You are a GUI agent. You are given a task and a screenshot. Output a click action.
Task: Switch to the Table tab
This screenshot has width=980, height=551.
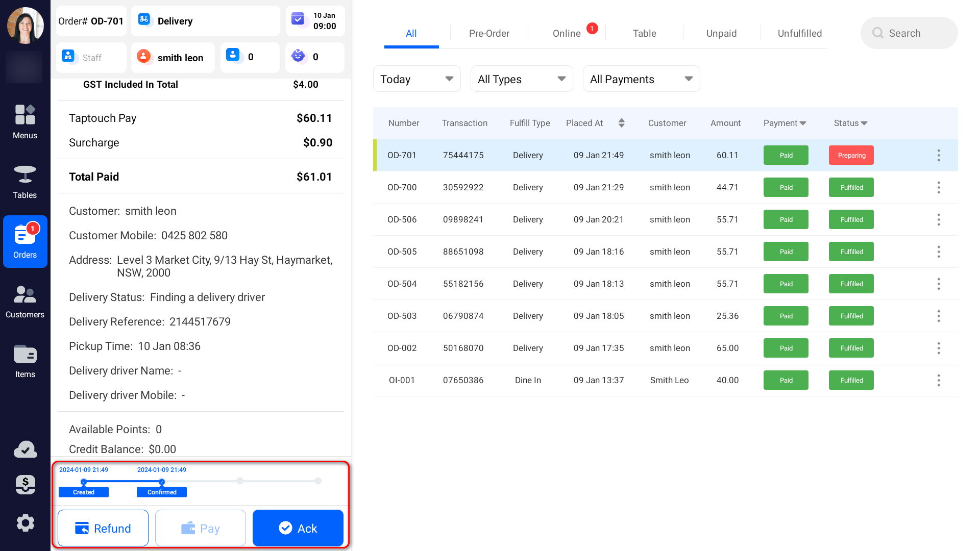coord(644,33)
